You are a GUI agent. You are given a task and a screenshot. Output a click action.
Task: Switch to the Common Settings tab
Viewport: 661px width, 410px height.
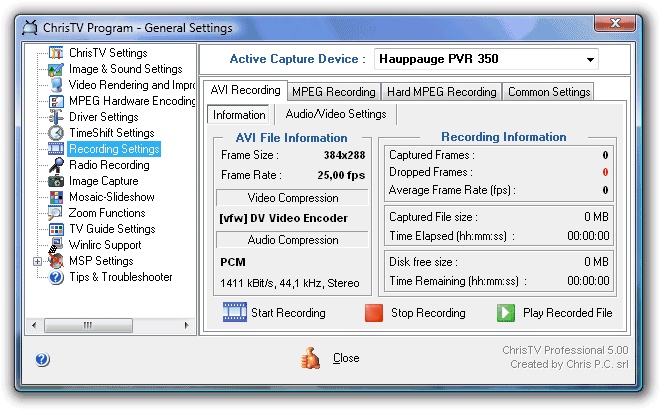click(549, 91)
